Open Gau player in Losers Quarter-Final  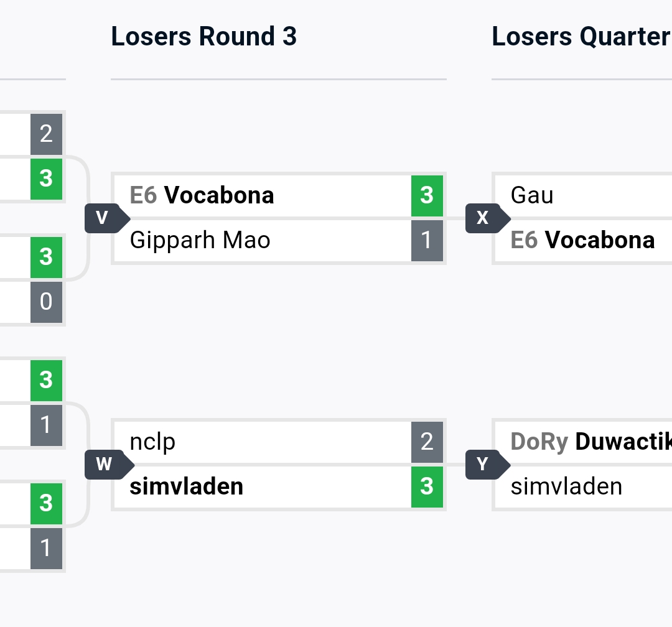click(583, 196)
